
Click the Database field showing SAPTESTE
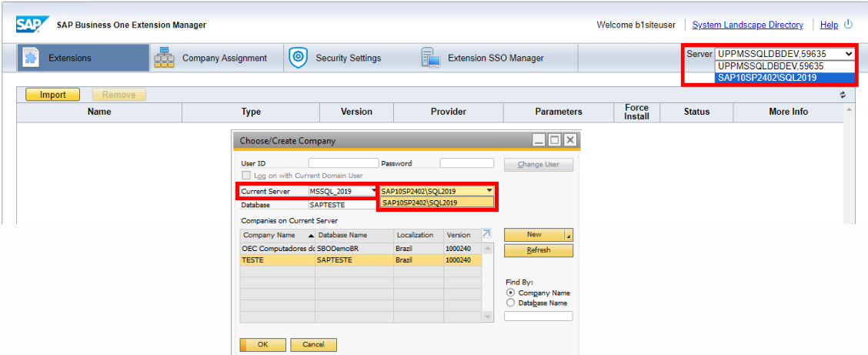(342, 205)
